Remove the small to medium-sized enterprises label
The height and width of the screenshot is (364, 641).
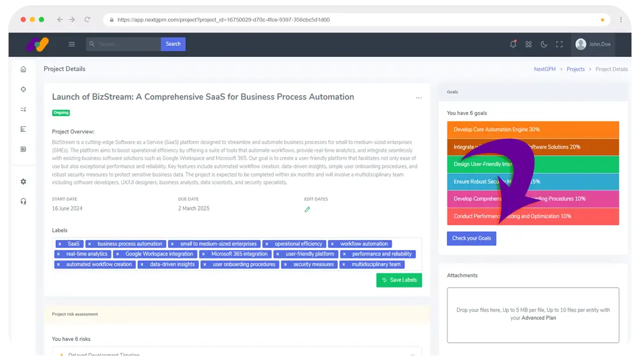[172, 244]
